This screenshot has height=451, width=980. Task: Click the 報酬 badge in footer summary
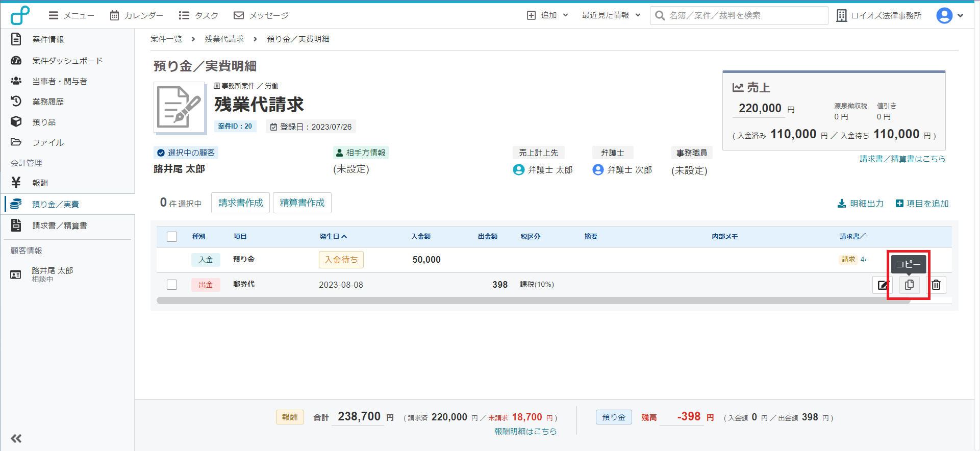pyautogui.click(x=290, y=417)
